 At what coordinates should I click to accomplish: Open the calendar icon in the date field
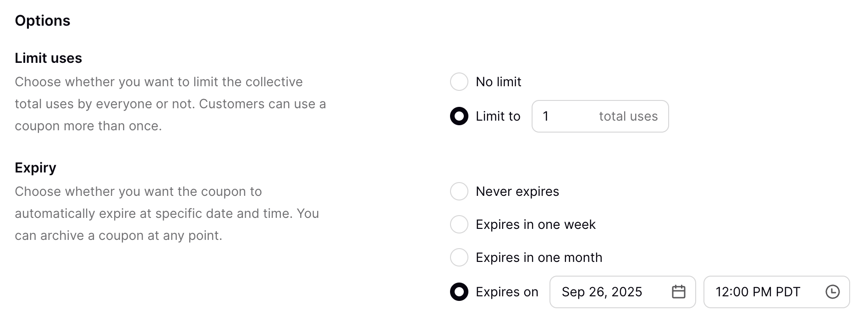pyautogui.click(x=678, y=292)
